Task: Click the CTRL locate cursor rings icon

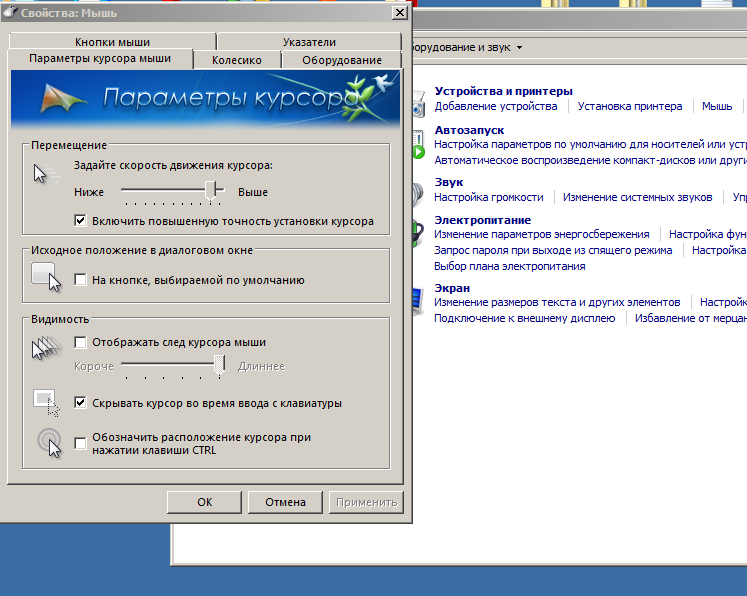Action: [50, 443]
